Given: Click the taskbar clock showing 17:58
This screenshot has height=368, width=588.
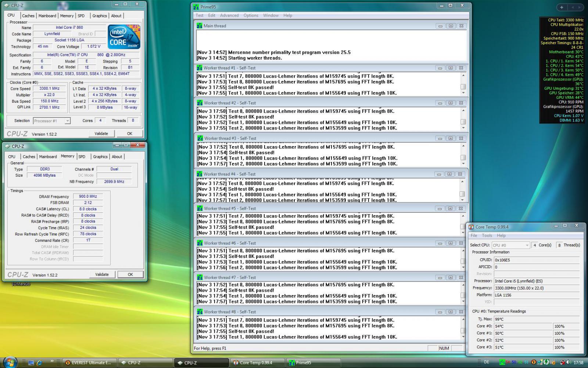Looking at the screenshot, I should point(578,362).
